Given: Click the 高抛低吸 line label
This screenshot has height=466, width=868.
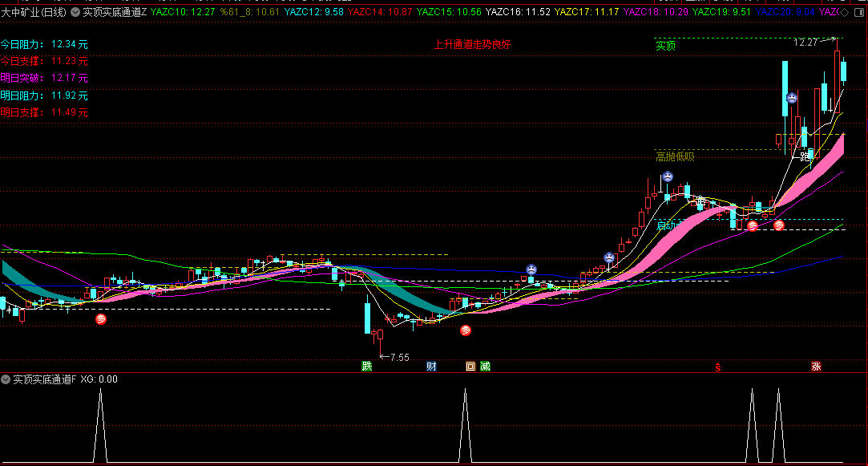Looking at the screenshot, I should 675,157.
